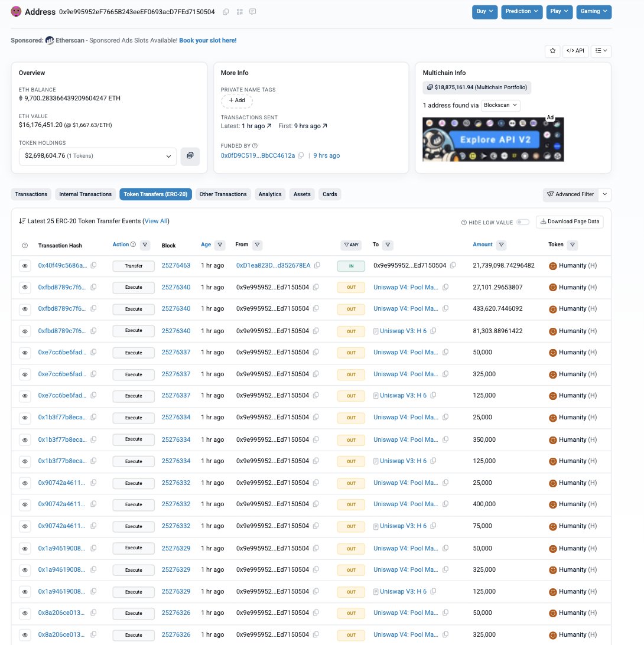Open first sent transaction 9 hrs ago
The height and width of the screenshot is (645, 644).
pos(311,126)
